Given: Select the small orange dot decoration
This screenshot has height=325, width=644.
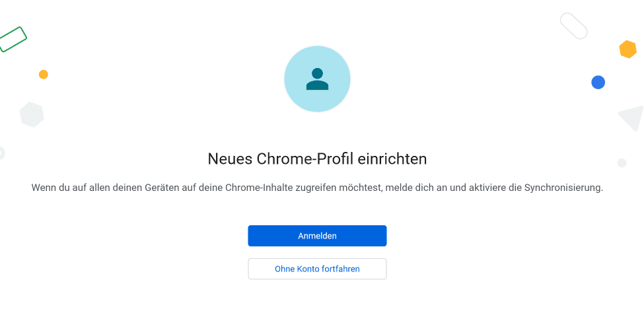Looking at the screenshot, I should [44, 75].
